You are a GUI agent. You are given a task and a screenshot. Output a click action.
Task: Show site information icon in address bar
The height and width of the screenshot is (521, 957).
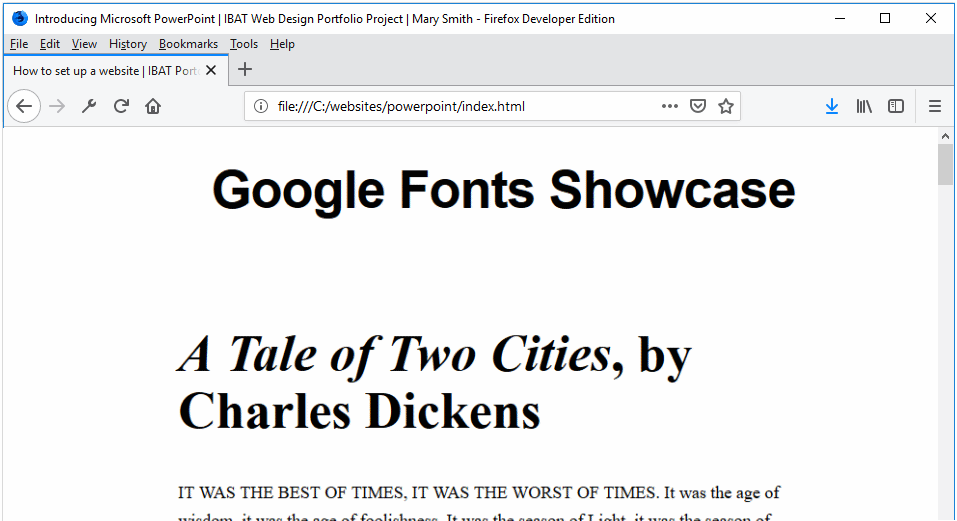261,106
